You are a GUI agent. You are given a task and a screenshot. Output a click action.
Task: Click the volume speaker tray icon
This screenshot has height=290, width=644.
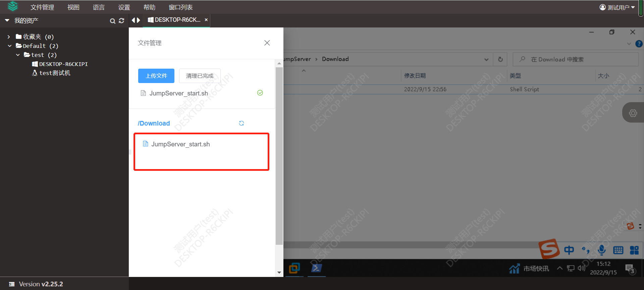point(581,268)
